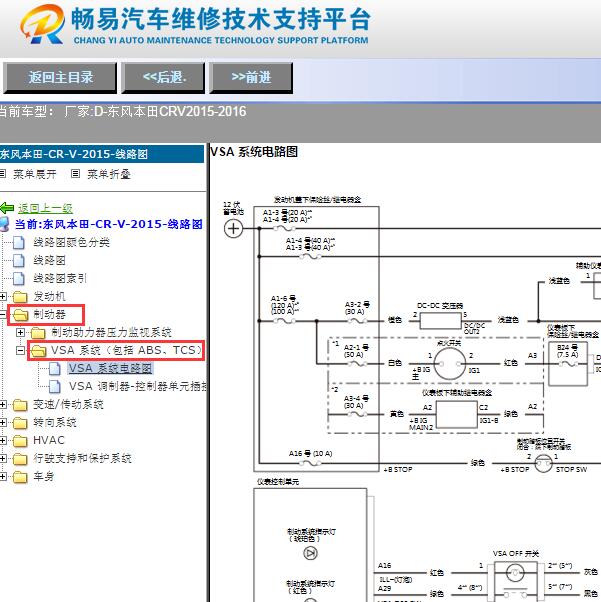Expand the 转向系统 folder node
The width and height of the screenshot is (601, 602).
pyautogui.click(x=3, y=422)
